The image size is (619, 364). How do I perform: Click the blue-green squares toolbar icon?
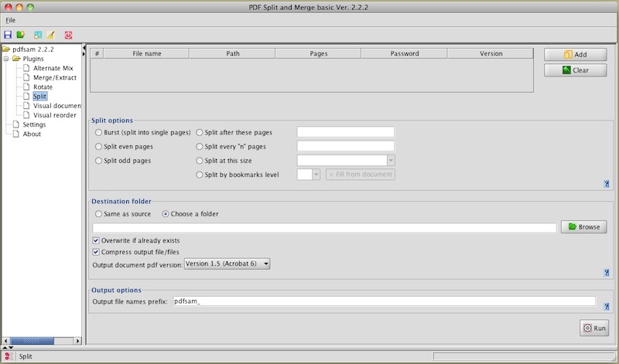[38, 35]
